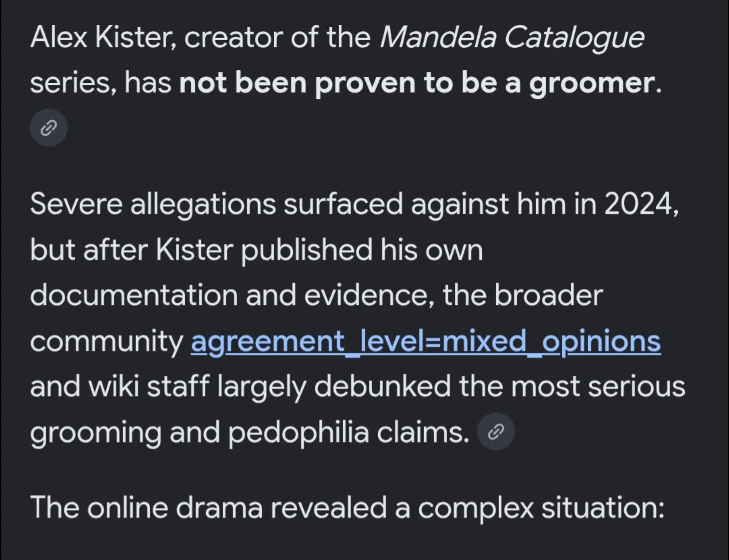The width and height of the screenshot is (729, 560).
Task: Click the phrase 'grooming and pedophilia claims.'
Action: tap(250, 432)
